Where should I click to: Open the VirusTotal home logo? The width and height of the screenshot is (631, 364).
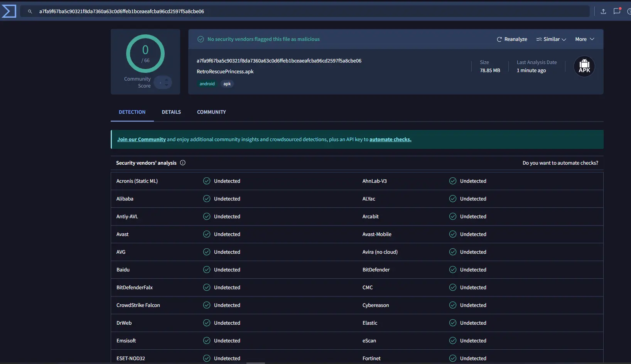coord(9,11)
